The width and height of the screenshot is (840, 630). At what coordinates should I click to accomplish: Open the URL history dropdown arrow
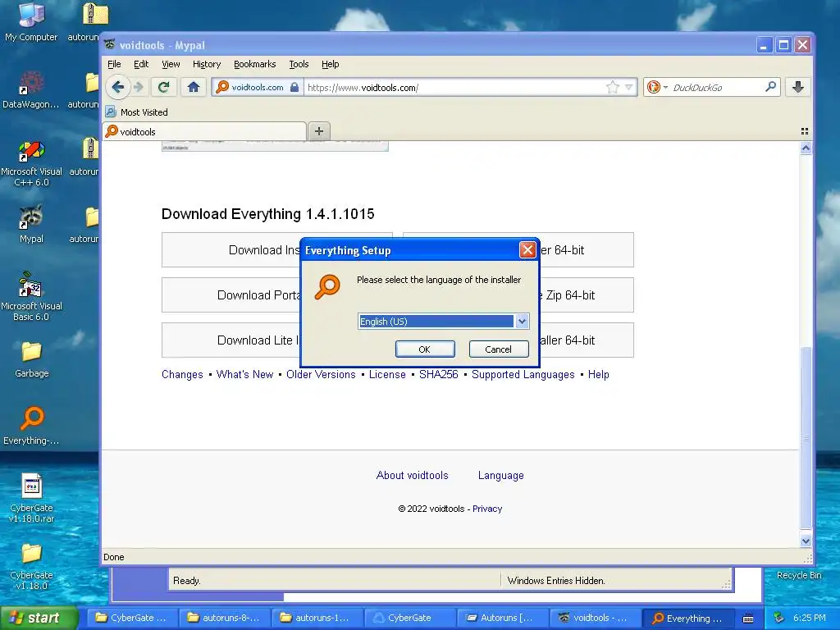tap(629, 87)
